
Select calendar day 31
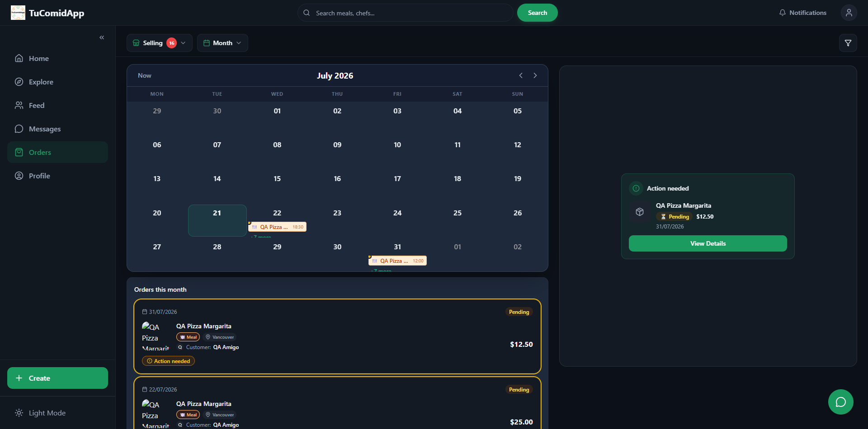(x=397, y=247)
